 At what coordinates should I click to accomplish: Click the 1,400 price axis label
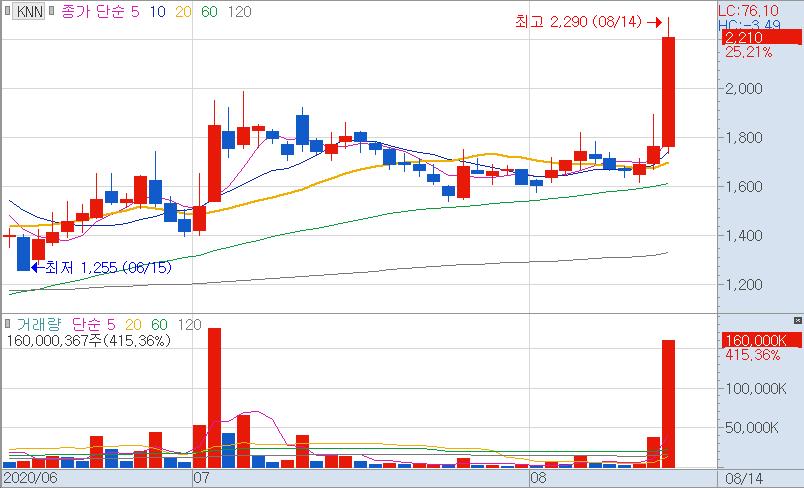point(743,236)
